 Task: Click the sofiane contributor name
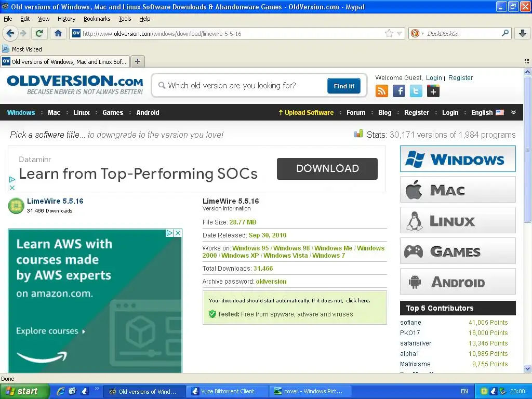410,322
